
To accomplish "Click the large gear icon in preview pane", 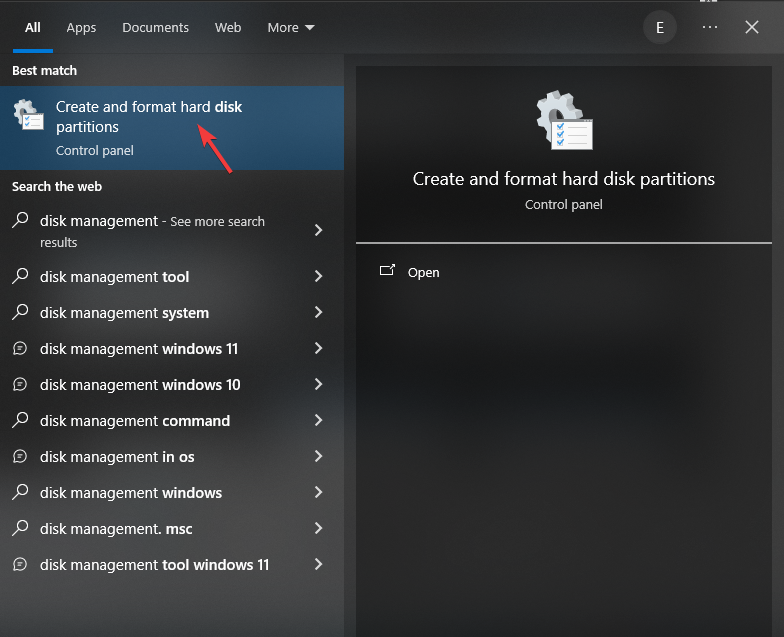I will pyautogui.click(x=564, y=120).
